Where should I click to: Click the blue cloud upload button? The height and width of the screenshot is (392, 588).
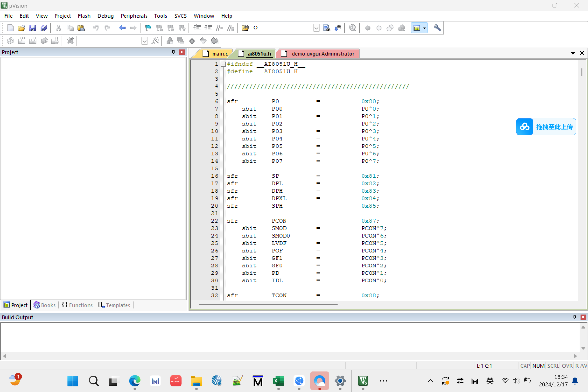pyautogui.click(x=546, y=126)
